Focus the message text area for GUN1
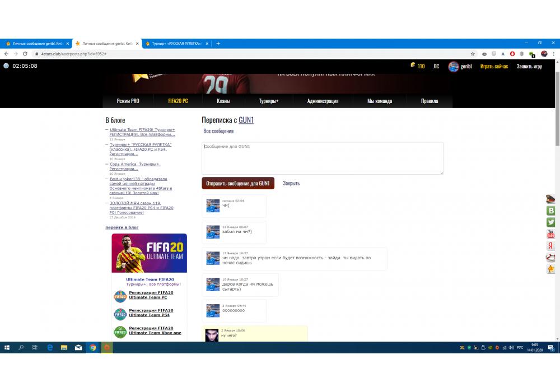This screenshot has width=560, height=392. pyautogui.click(x=322, y=158)
